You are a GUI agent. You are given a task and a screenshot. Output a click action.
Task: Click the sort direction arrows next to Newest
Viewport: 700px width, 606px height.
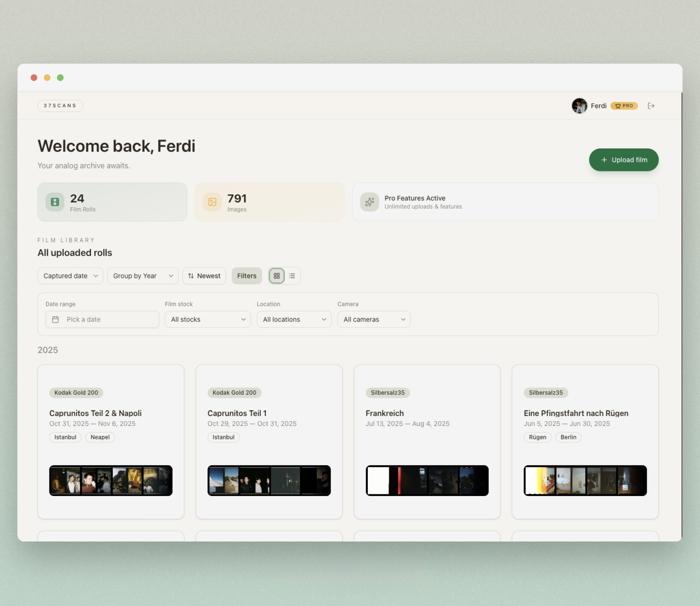tap(191, 276)
